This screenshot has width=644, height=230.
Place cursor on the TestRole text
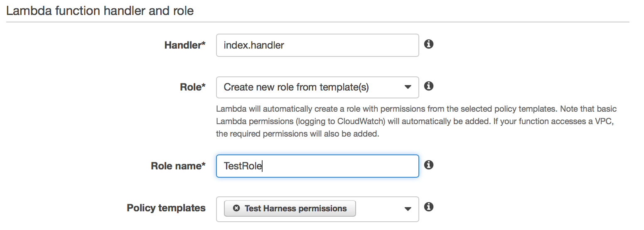click(x=243, y=166)
